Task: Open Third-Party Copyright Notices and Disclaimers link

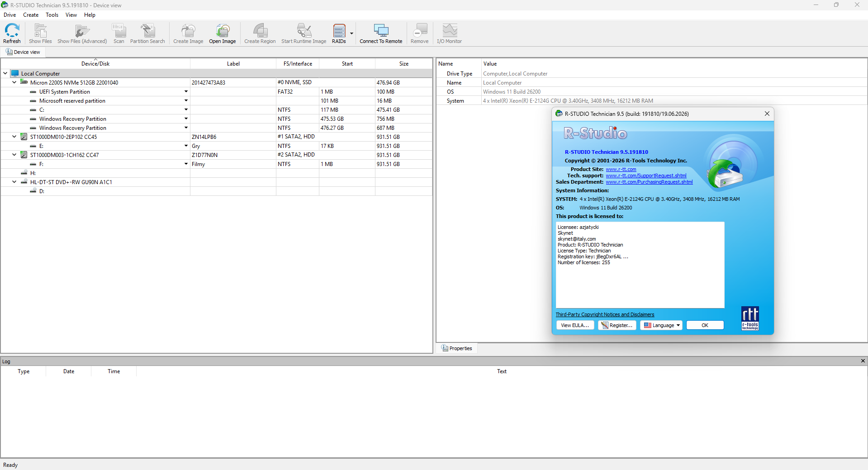Action: [605, 314]
